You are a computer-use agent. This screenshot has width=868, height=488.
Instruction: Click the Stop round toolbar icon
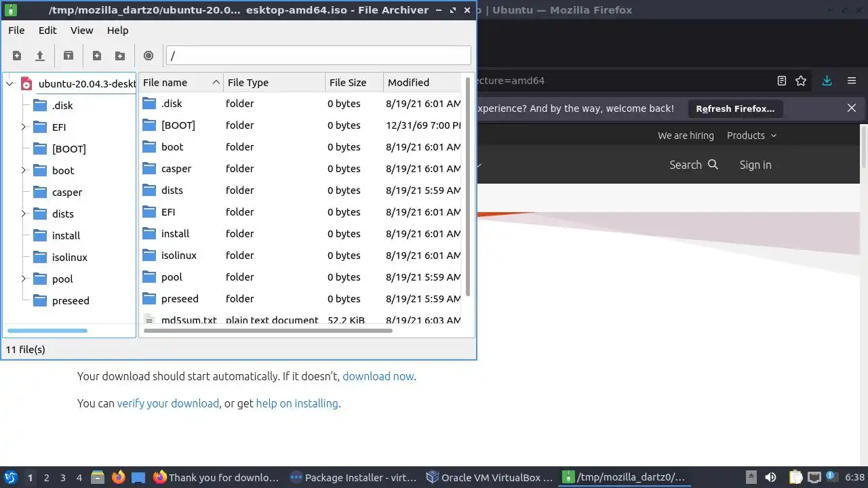[x=149, y=56]
